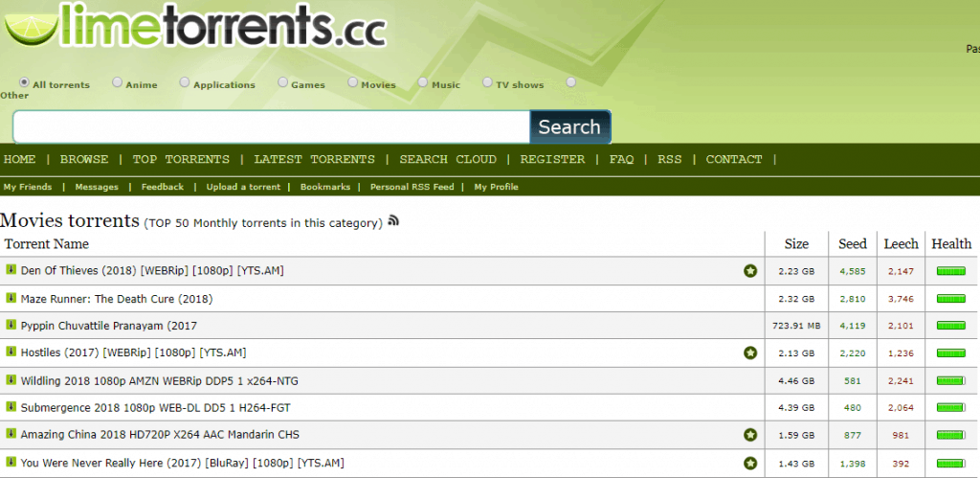
Task: Select the Music radio button
Action: pyautogui.click(x=423, y=82)
